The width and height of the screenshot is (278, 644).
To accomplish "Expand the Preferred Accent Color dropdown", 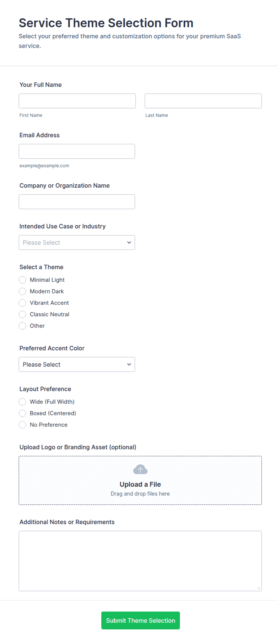I will click(x=77, y=364).
